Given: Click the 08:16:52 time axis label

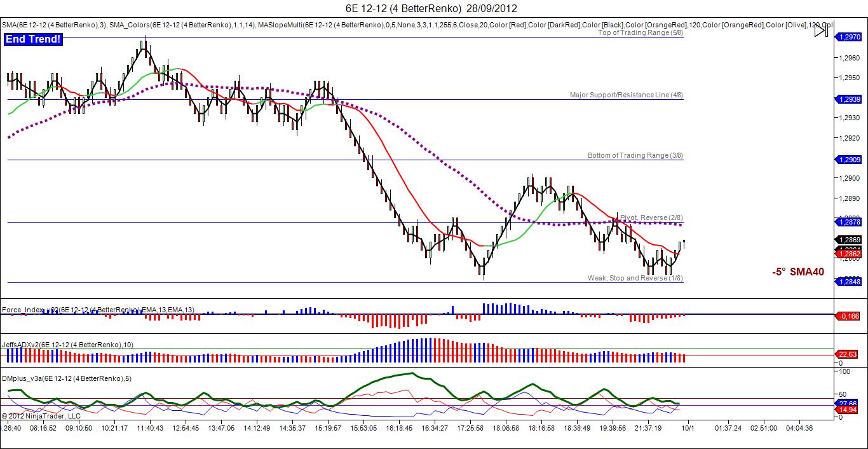Looking at the screenshot, I should tap(42, 428).
